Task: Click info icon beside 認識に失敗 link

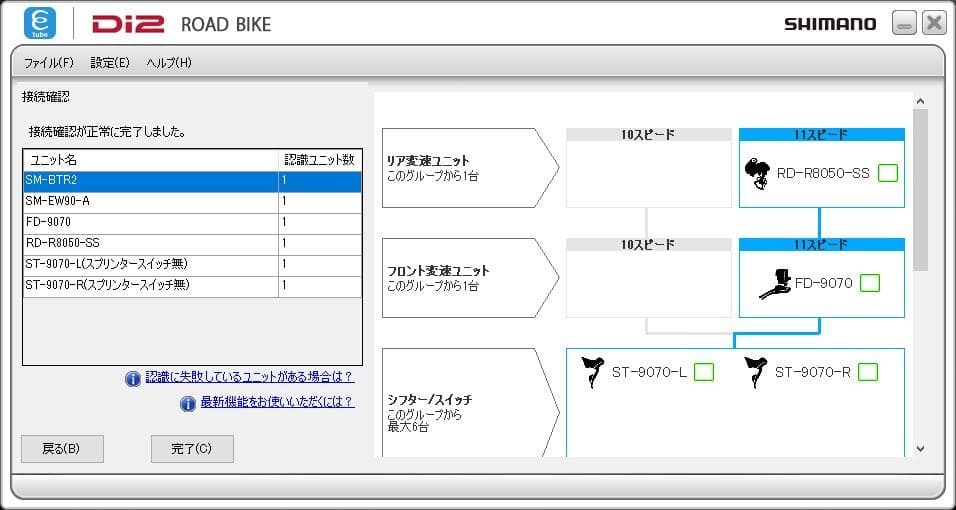Action: point(132,379)
